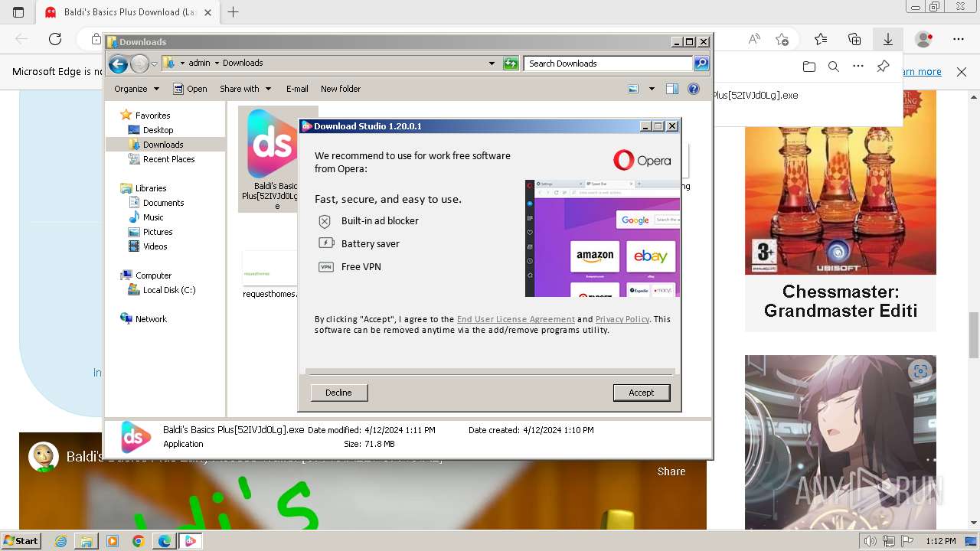Open a new Edge tab

[234, 12]
